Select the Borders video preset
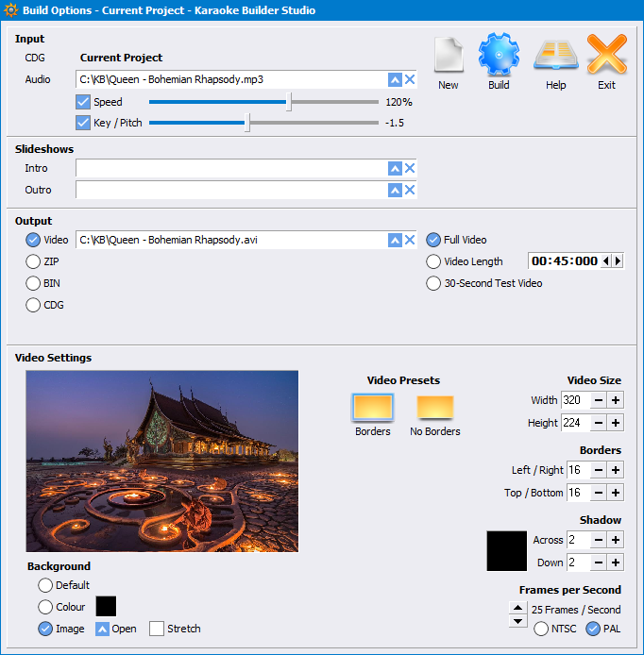The image size is (644, 655). tap(373, 407)
